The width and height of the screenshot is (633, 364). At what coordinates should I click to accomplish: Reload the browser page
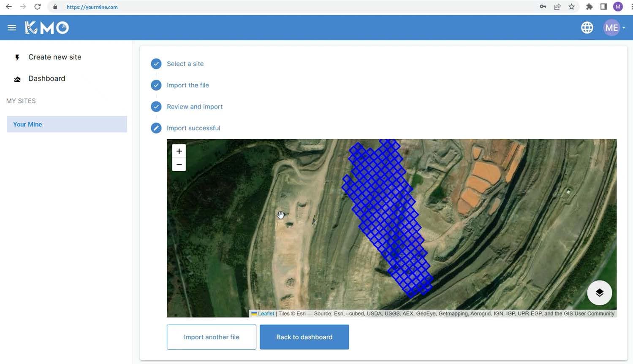coord(38,7)
